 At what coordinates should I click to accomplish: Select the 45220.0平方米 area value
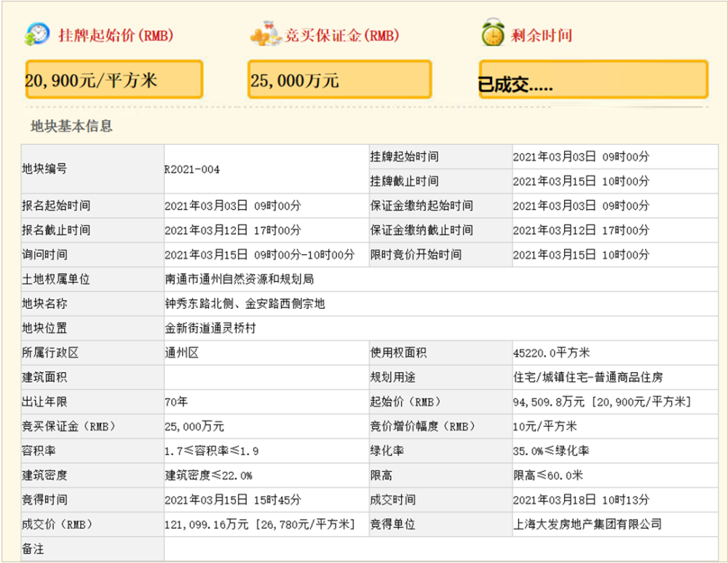point(552,353)
